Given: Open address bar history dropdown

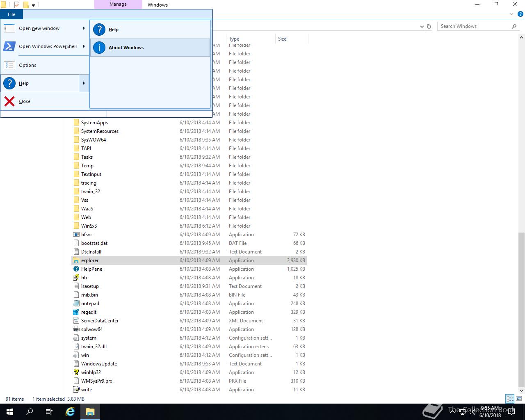Looking at the screenshot, I should tap(422, 26).
